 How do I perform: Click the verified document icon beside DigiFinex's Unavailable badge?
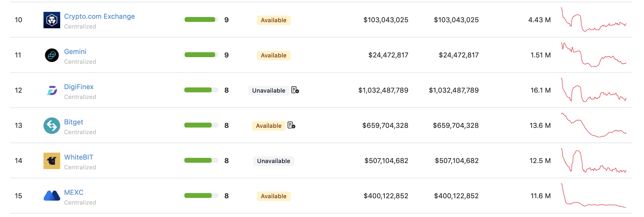tap(295, 90)
